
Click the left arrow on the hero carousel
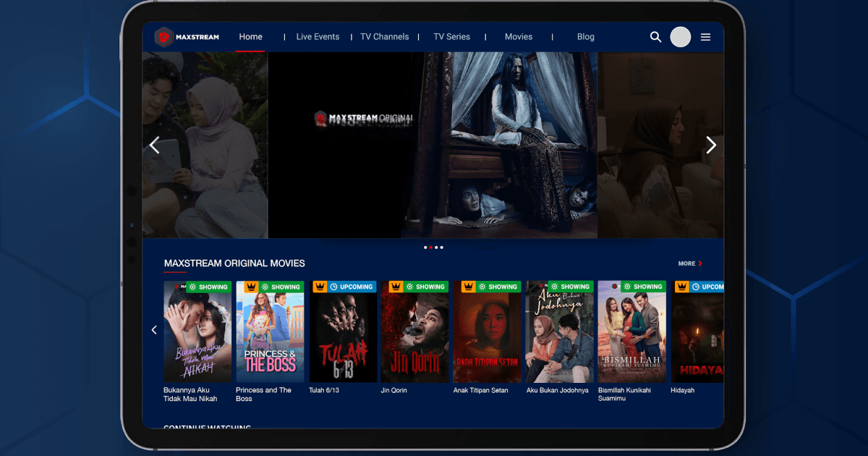(154, 145)
